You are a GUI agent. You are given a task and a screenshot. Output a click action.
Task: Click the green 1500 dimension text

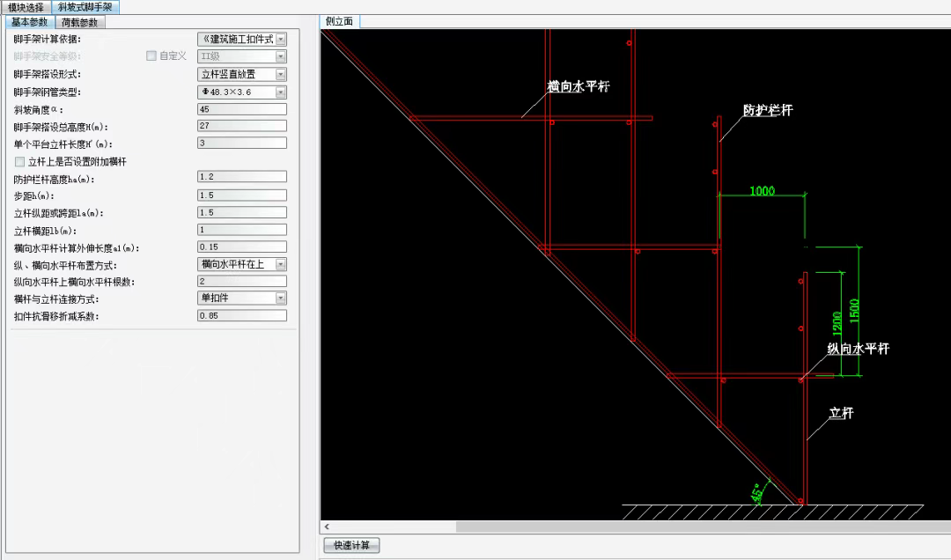[x=854, y=311]
